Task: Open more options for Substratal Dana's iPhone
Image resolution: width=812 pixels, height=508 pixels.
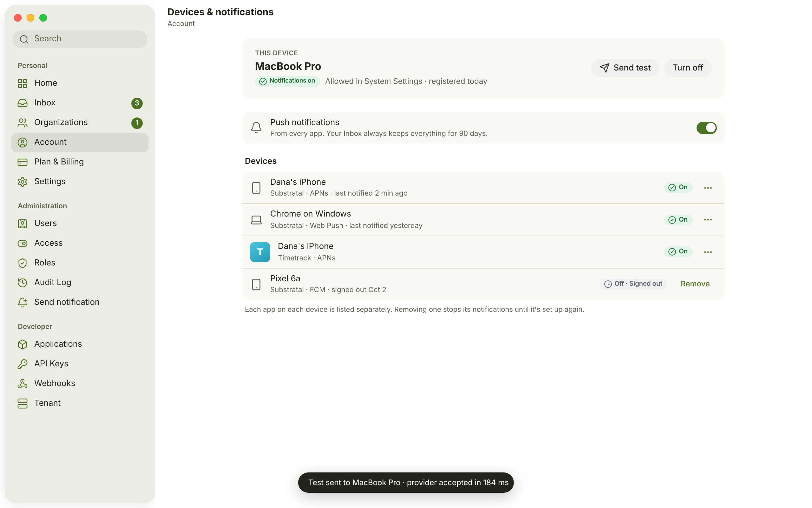Action: click(708, 188)
